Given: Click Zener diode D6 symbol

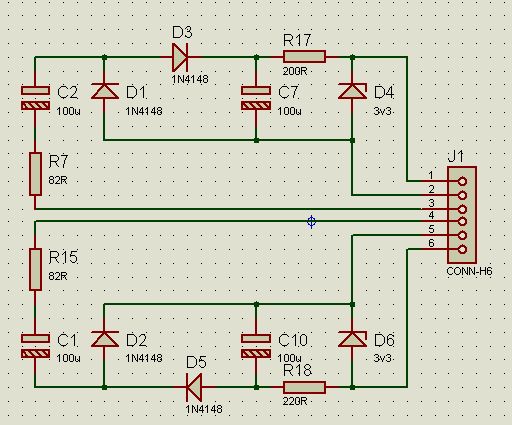Looking at the screenshot, I should (x=352, y=339).
